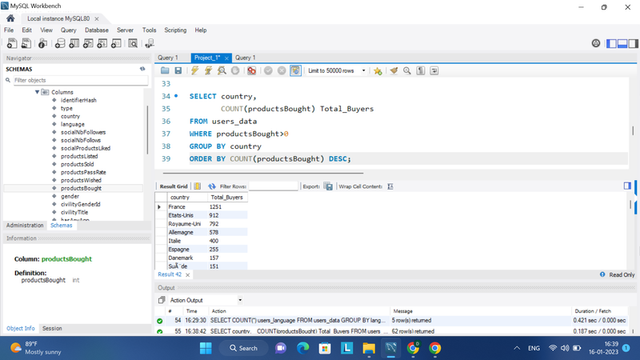Toggle left sidebar panel visibility
The height and width of the screenshot is (360, 640).
611,43
